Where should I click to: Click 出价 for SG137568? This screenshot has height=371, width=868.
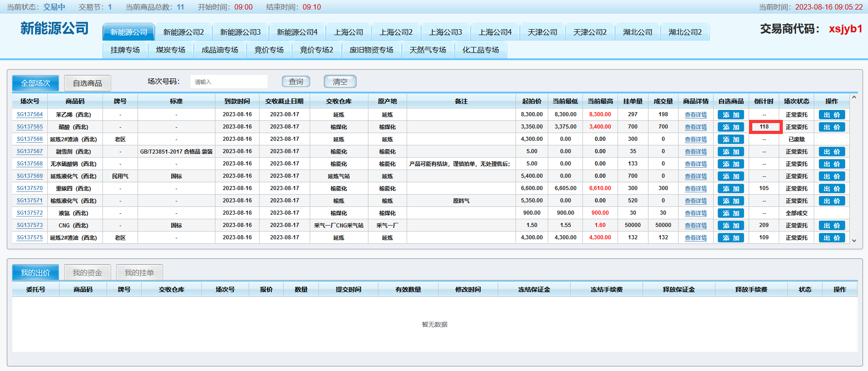pos(832,164)
